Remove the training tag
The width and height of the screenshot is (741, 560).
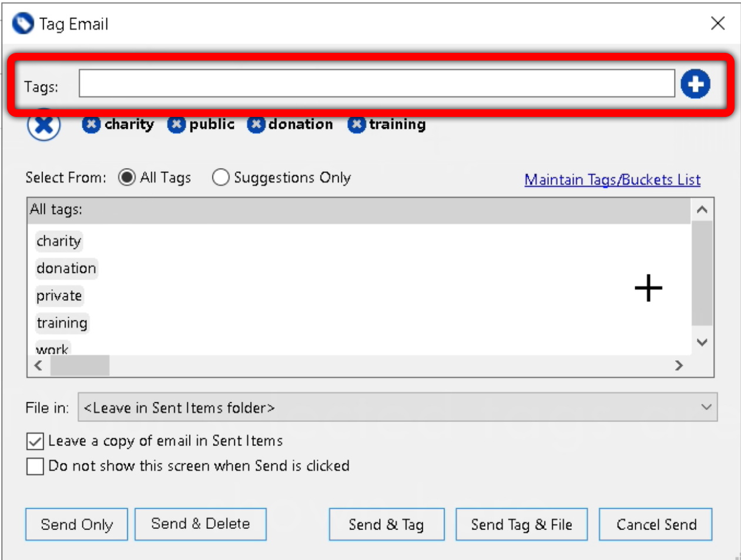coord(357,124)
